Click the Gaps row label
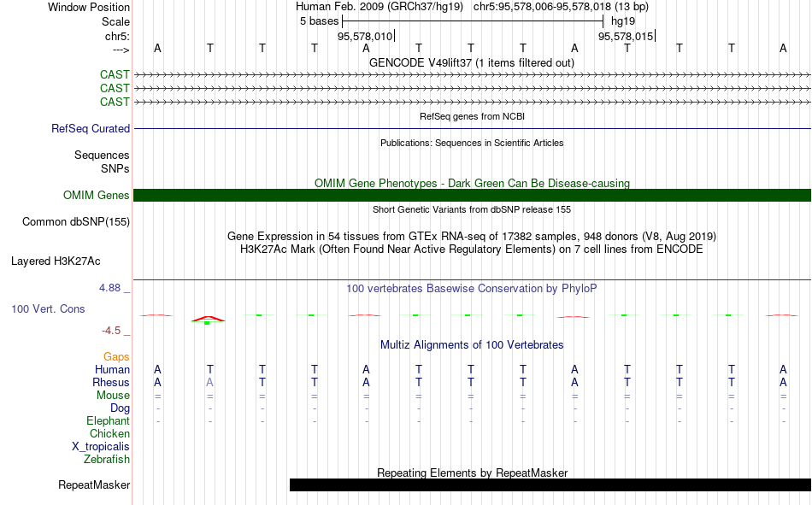This screenshot has height=505, width=812. [x=116, y=357]
